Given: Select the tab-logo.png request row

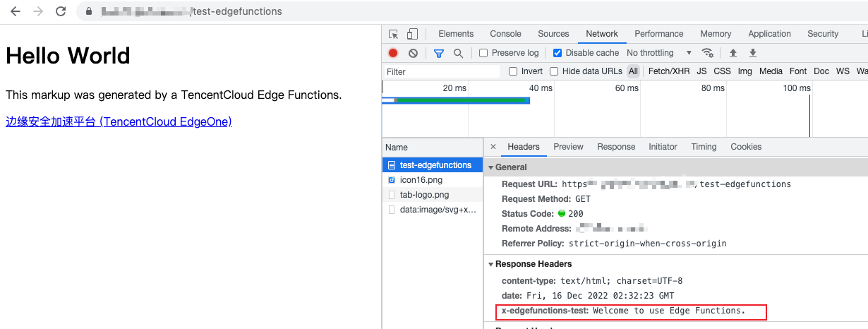Looking at the screenshot, I should (432, 195).
